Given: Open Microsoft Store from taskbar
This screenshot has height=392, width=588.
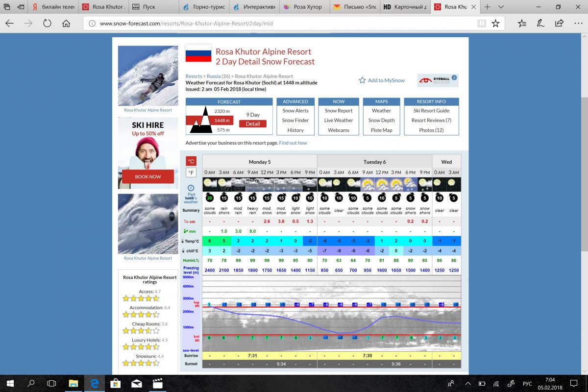Looking at the screenshot, I should click(x=115, y=383).
